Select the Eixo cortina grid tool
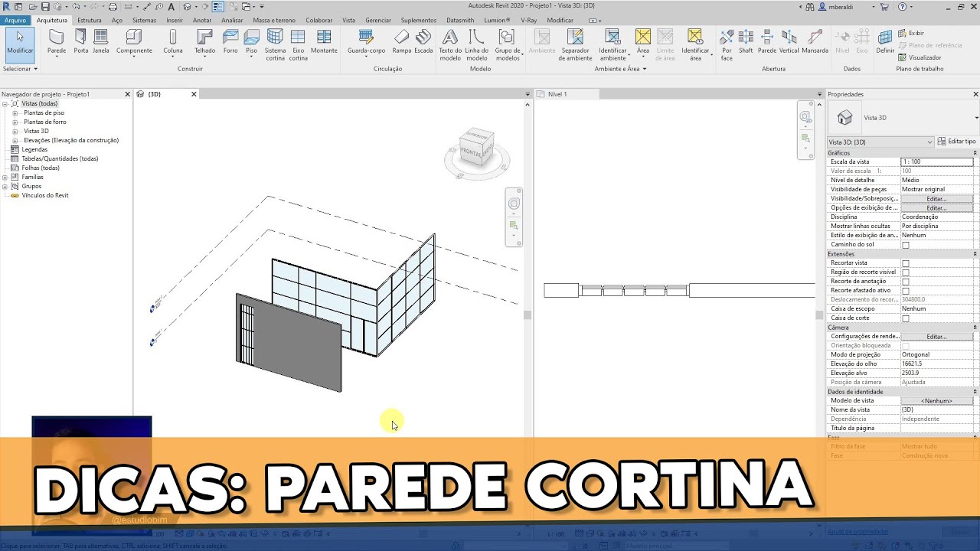This screenshot has width=980, height=551. click(298, 45)
